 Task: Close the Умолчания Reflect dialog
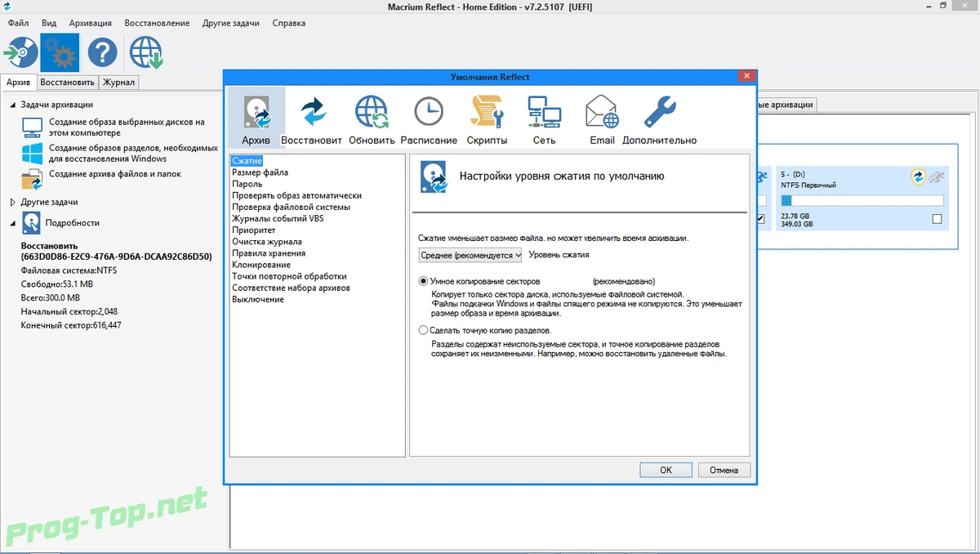pos(746,76)
